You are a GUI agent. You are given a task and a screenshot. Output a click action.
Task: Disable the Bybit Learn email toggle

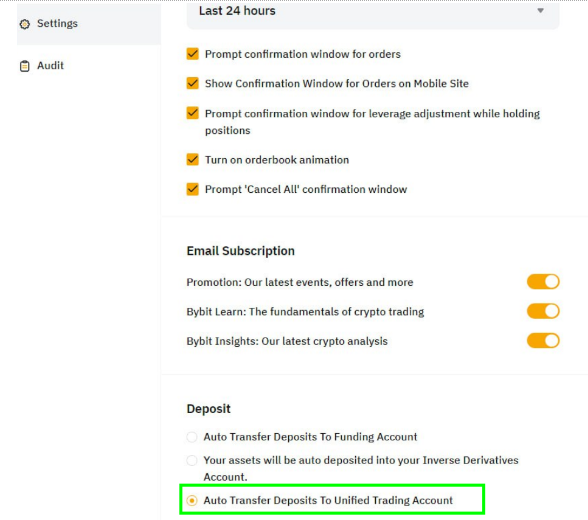[x=543, y=311]
